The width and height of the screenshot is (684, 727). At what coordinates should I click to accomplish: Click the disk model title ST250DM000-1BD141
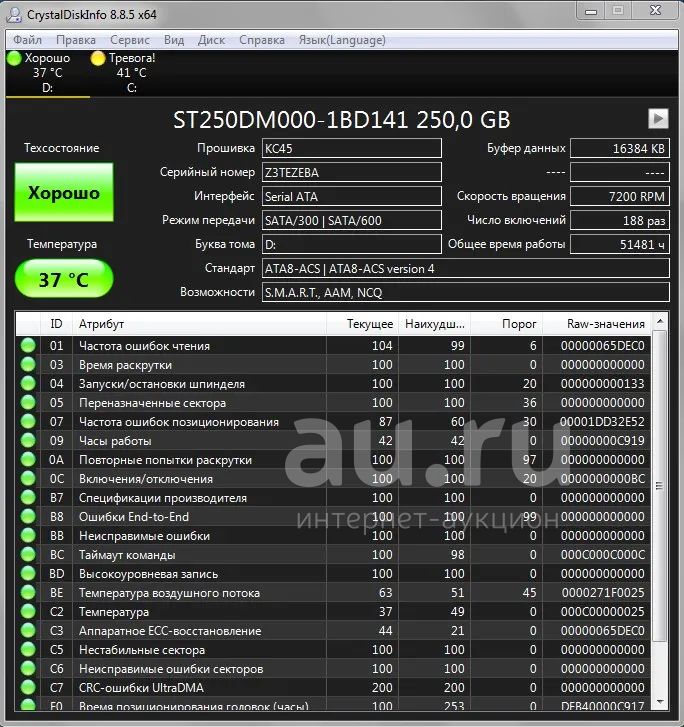tap(291, 120)
